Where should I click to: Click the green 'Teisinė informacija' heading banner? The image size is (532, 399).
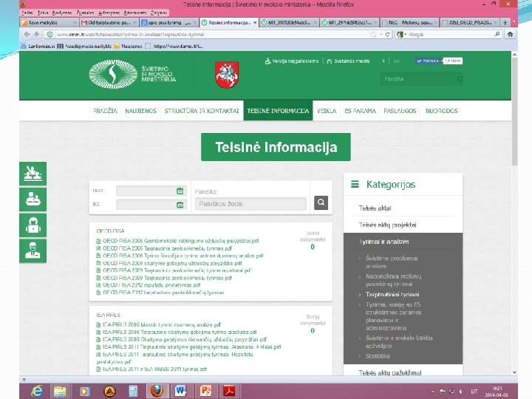coord(276,147)
